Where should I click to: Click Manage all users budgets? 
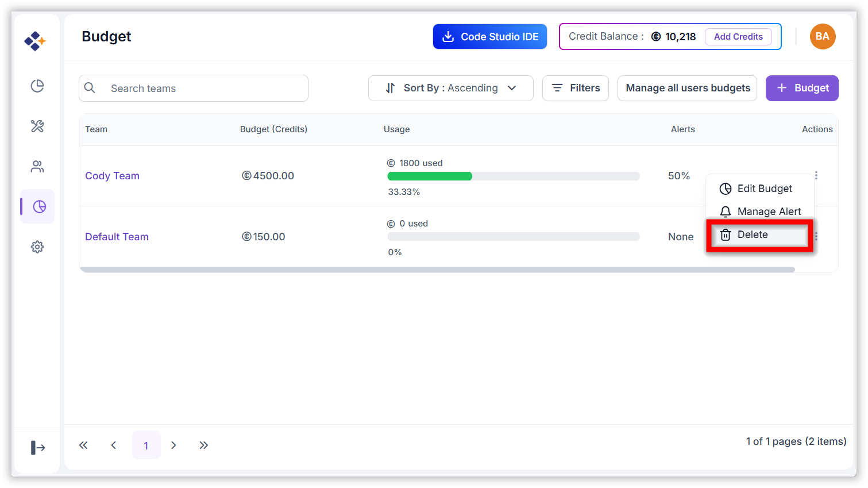pos(688,88)
